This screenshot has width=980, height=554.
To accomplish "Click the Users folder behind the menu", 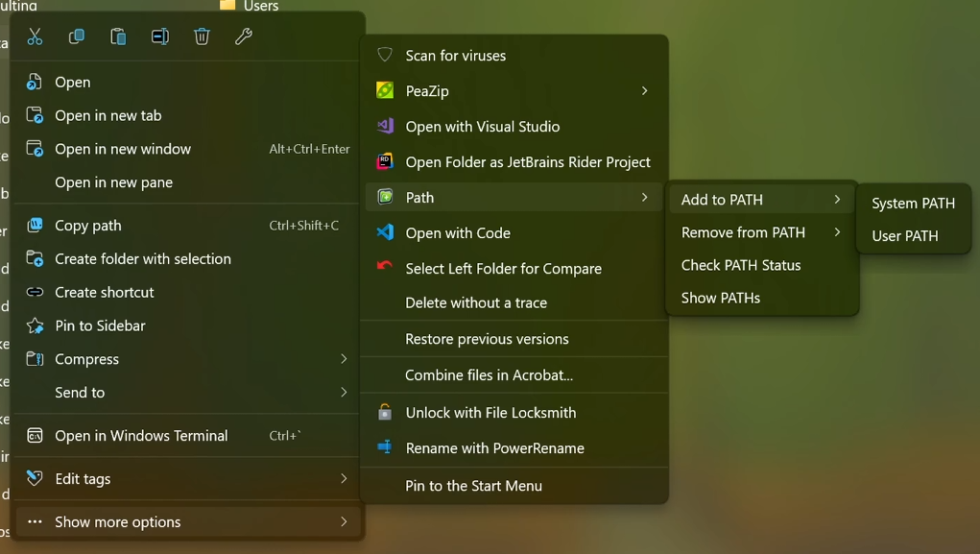I will (x=250, y=6).
